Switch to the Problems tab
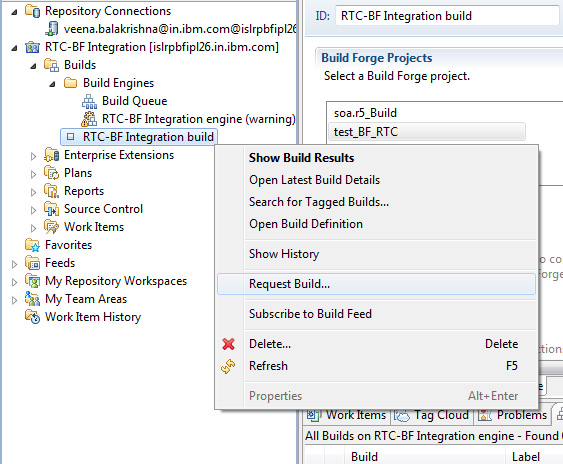Image resolution: width=563 pixels, height=464 pixels. tap(513, 415)
